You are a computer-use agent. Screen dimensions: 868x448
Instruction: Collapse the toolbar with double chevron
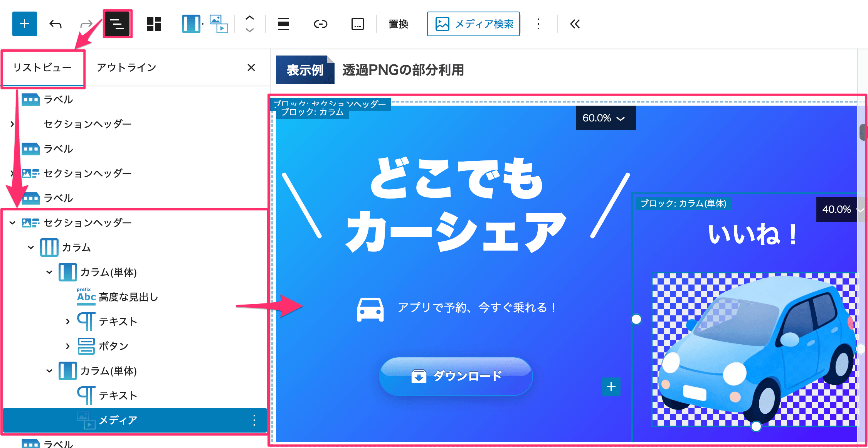point(575,24)
